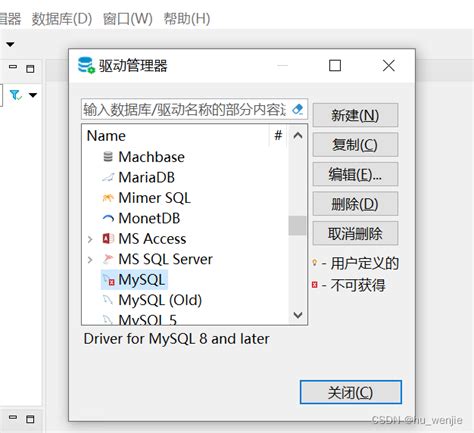The width and height of the screenshot is (474, 433).
Task: Open the 帮助(H) menu
Action: pos(187,19)
